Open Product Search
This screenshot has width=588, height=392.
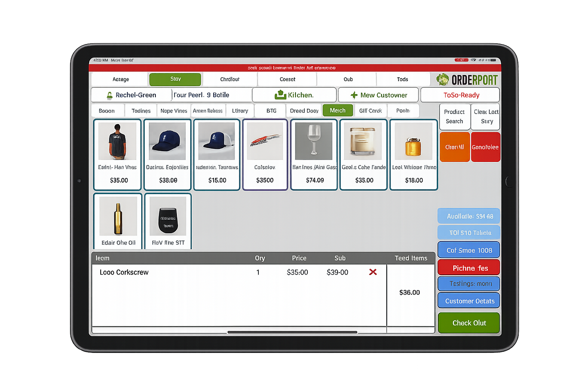tap(454, 117)
